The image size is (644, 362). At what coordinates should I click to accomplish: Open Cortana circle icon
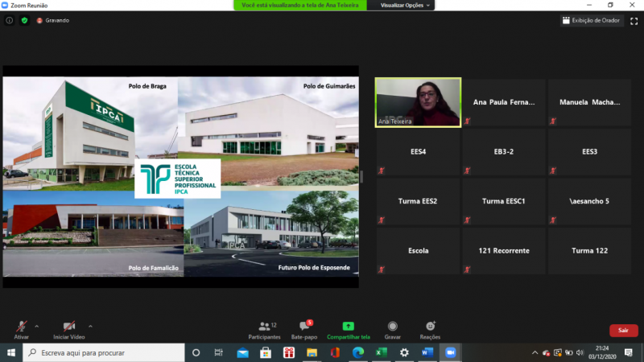[x=196, y=352]
